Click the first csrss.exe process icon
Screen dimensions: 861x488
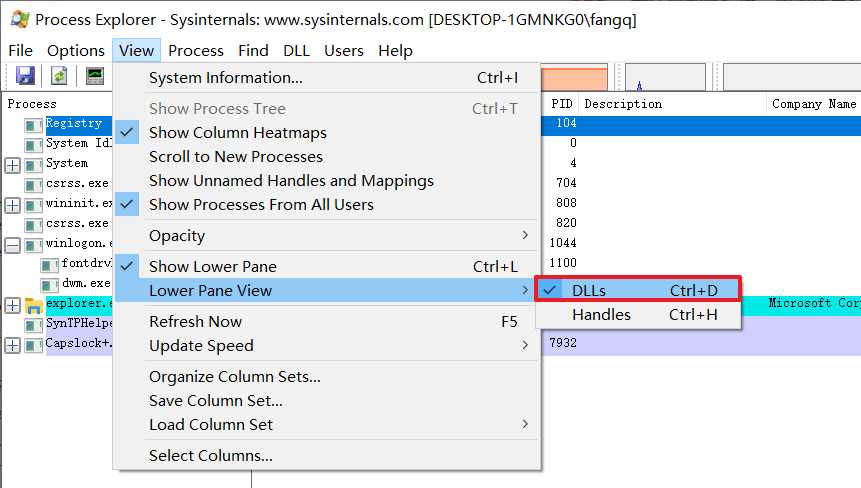point(33,185)
